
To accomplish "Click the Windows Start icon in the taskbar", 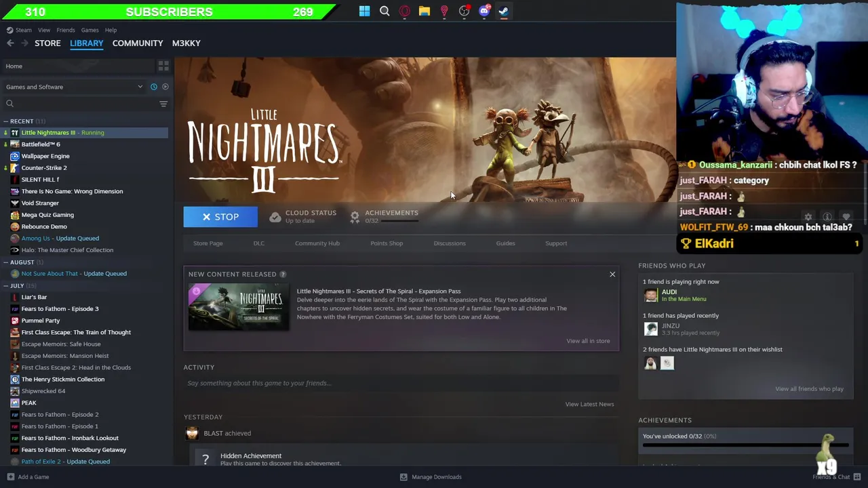I will [365, 11].
